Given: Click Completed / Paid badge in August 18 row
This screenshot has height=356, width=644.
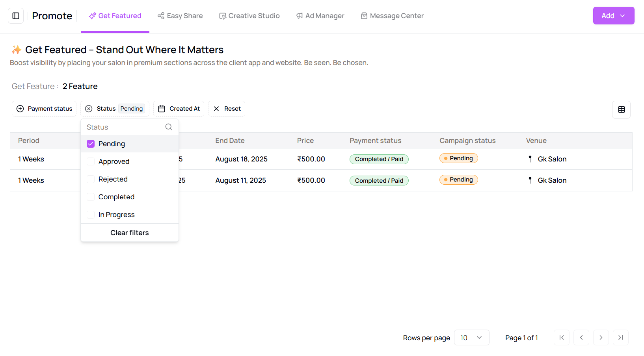Looking at the screenshot, I should 379,159.
